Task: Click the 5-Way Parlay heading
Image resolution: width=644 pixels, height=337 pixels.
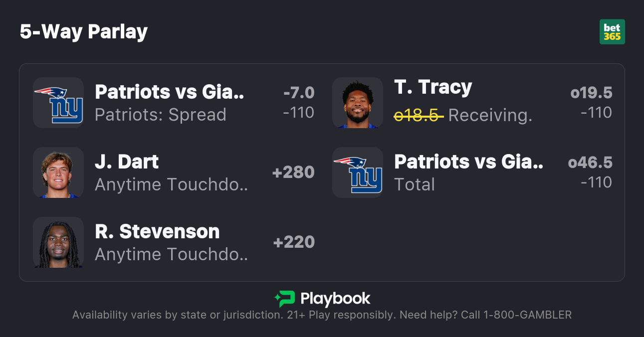Action: [84, 32]
